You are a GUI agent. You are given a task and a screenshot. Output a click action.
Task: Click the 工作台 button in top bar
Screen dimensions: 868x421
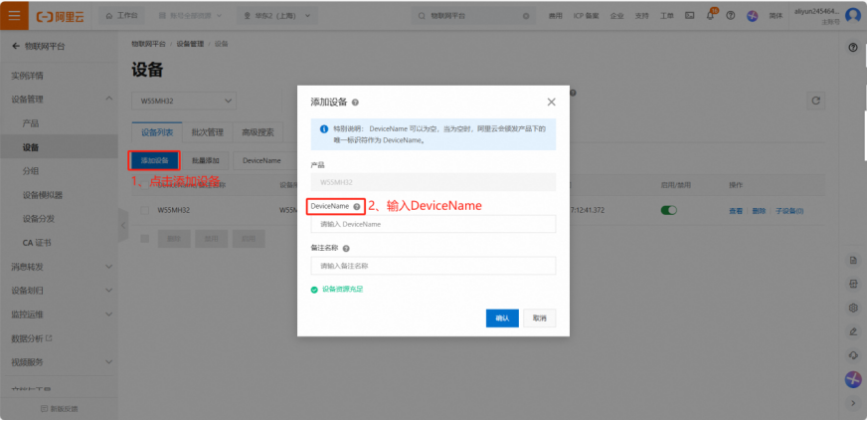tap(122, 16)
